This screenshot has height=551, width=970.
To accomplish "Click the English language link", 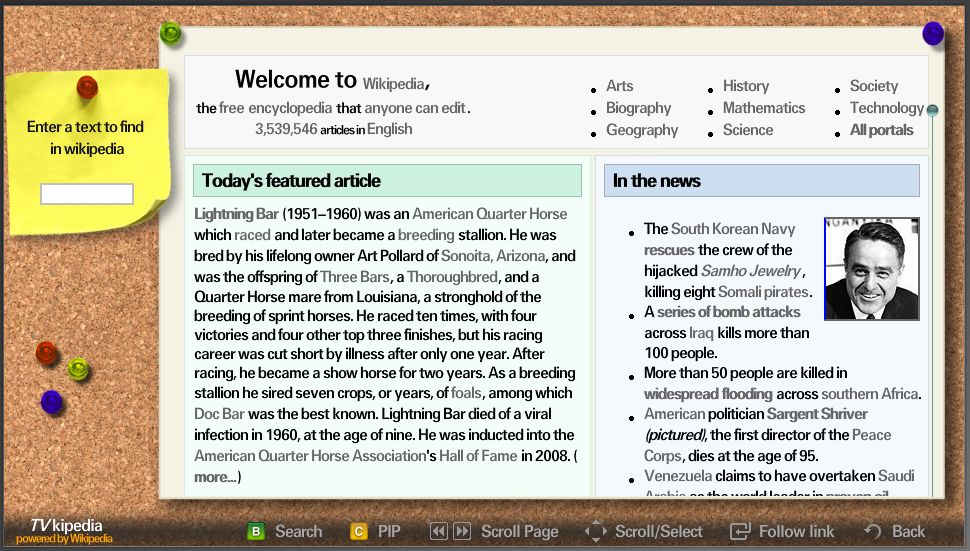I will 389,129.
